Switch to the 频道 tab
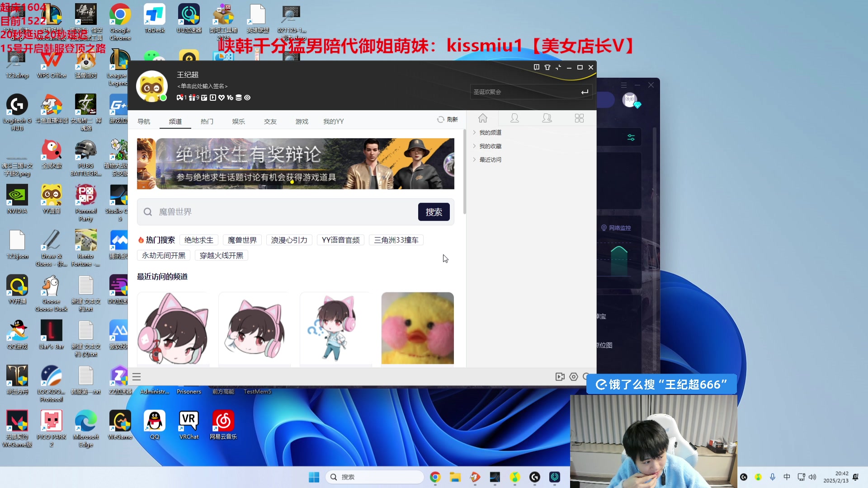This screenshot has width=868, height=488. click(175, 122)
